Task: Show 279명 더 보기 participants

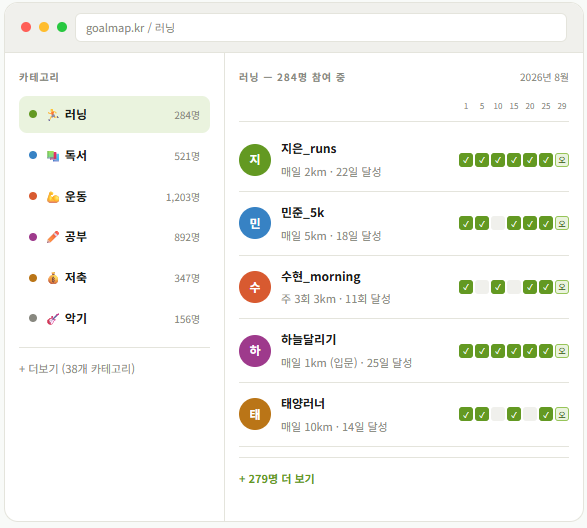Action: [x=277, y=479]
